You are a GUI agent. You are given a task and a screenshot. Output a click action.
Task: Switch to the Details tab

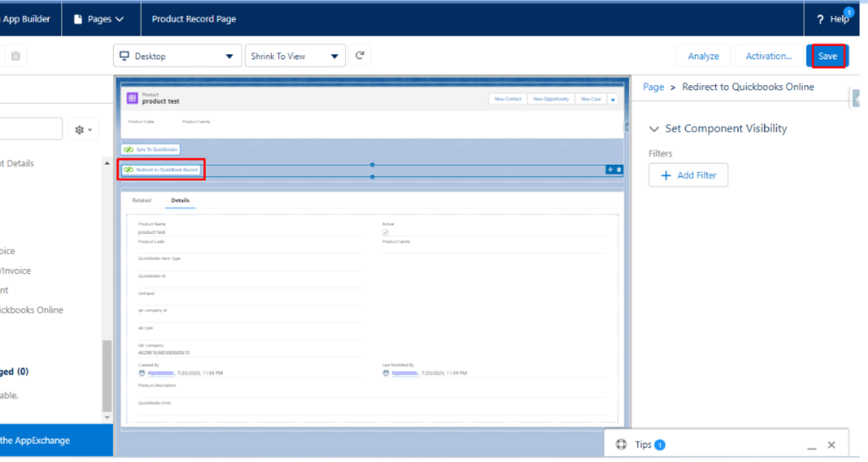click(x=180, y=200)
